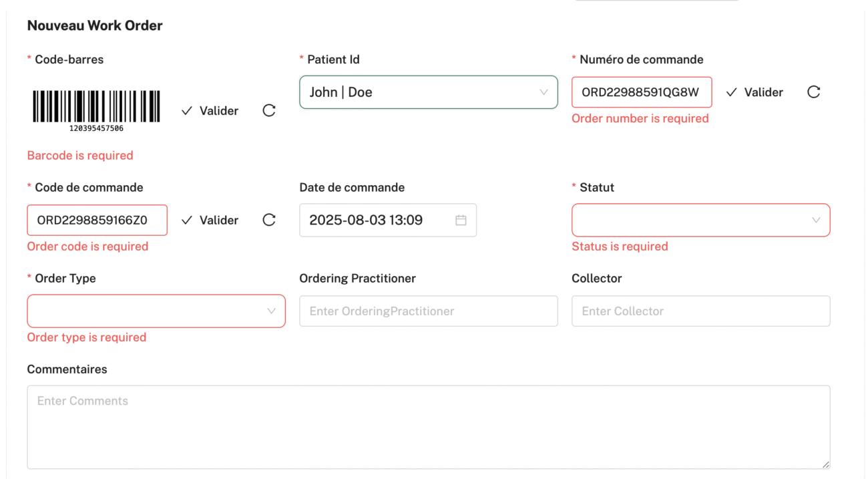
Task: Focus the Ordering Practitioner input
Action: [429, 311]
